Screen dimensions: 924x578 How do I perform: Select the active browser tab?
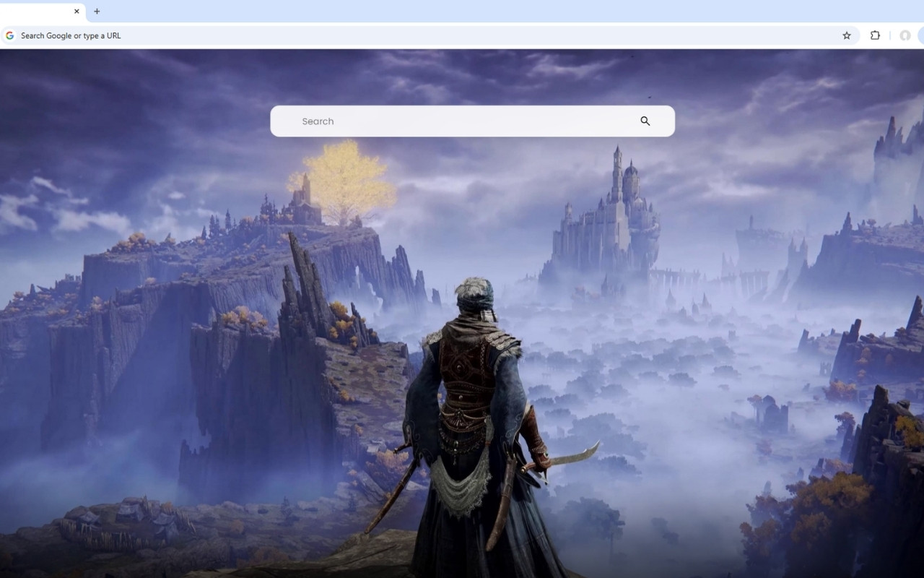pos(42,11)
